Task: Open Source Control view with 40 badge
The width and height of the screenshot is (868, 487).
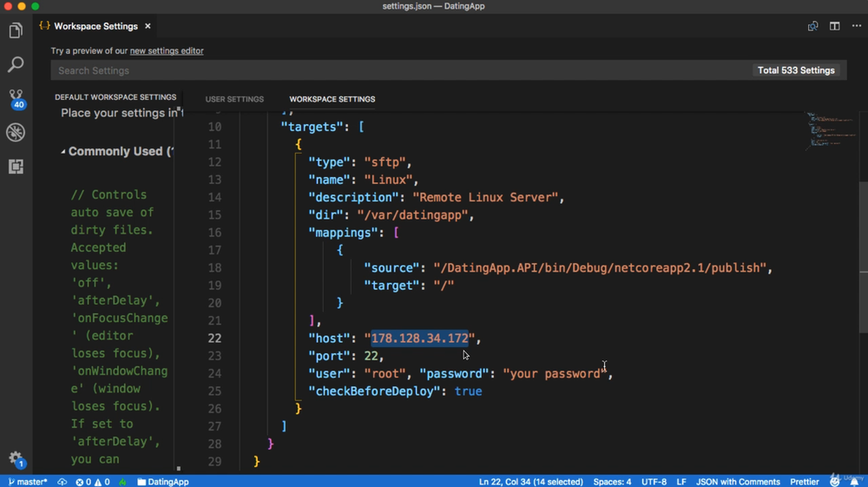Action: (16, 99)
